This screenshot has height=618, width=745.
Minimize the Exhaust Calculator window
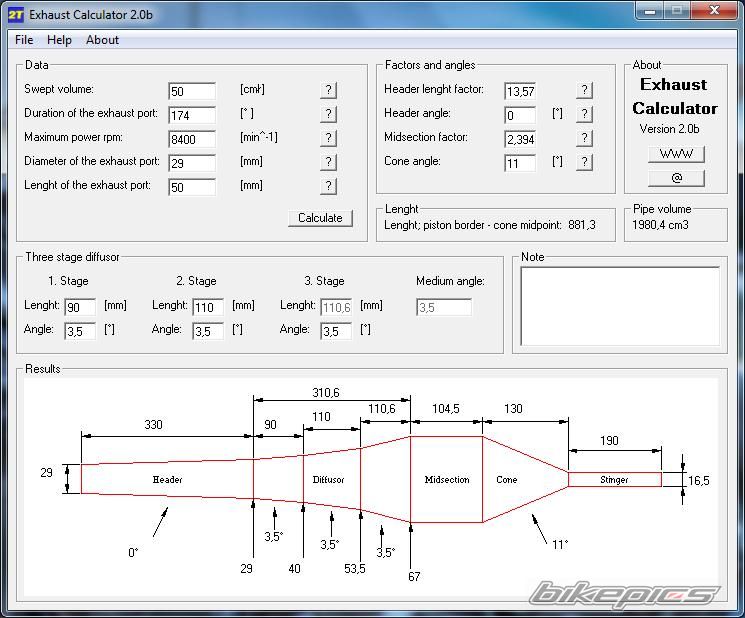click(x=650, y=11)
